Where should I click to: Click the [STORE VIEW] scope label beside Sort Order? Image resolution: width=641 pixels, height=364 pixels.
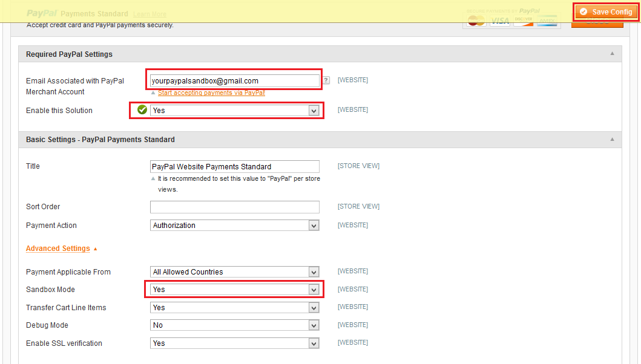pyautogui.click(x=358, y=206)
